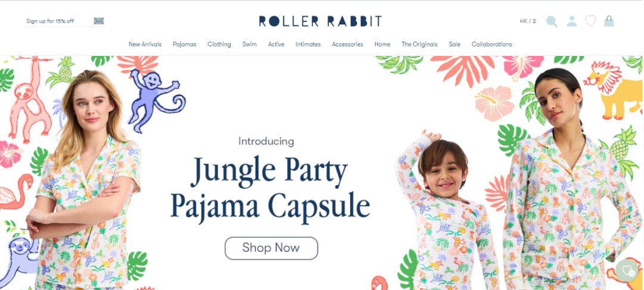Open the Active menu
The height and width of the screenshot is (290, 644).
276,44
